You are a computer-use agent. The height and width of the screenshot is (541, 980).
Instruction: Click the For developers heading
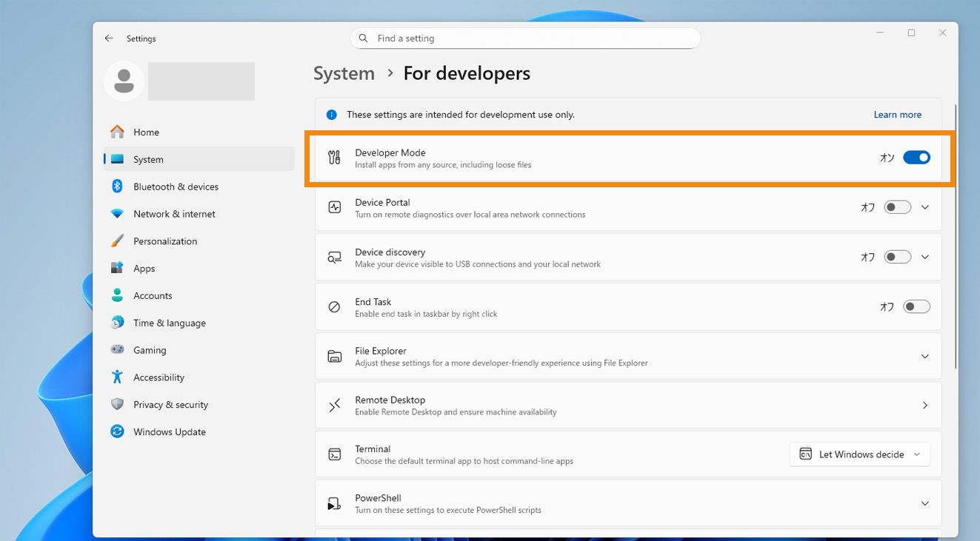467,73
